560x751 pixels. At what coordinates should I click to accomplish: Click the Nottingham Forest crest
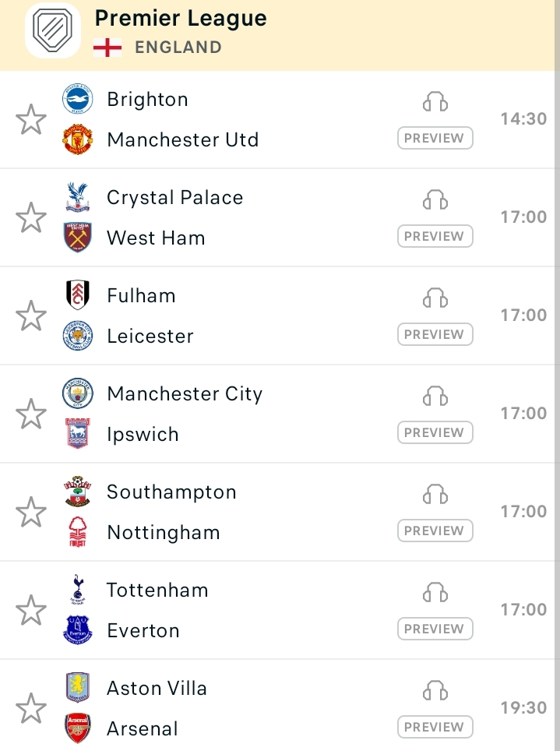pyautogui.click(x=78, y=531)
